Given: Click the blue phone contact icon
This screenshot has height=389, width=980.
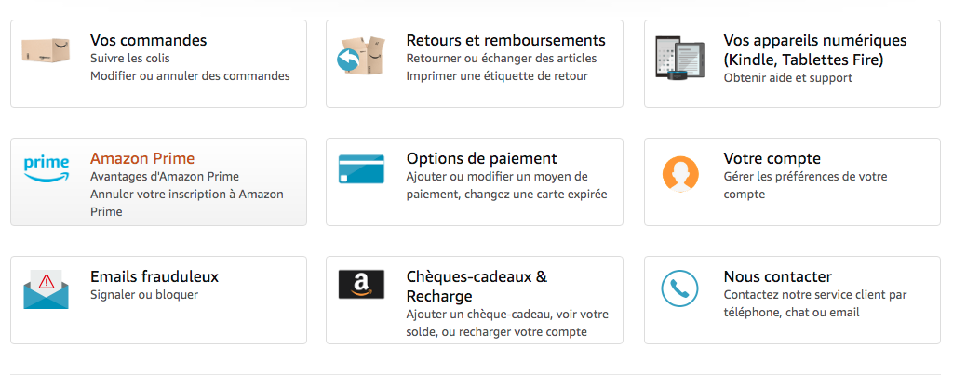Looking at the screenshot, I should click(x=679, y=288).
